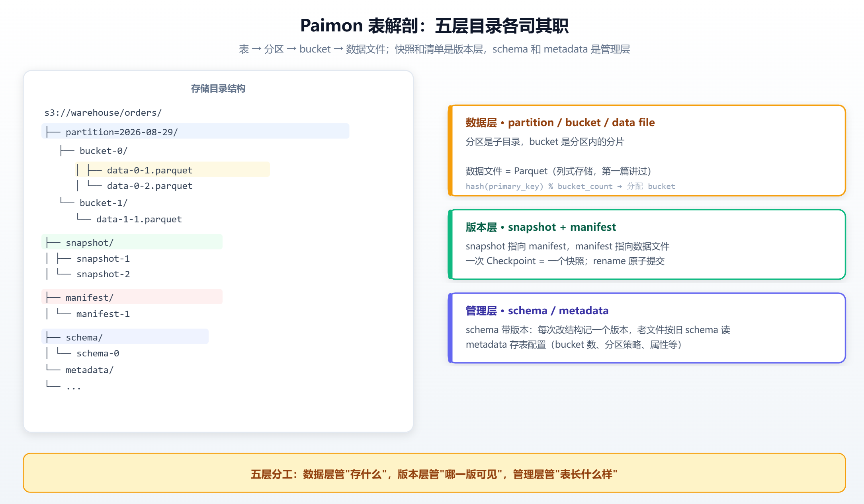Select the root path "s3://warehouse/orders/"
This screenshot has width=864, height=504.
click(x=103, y=113)
